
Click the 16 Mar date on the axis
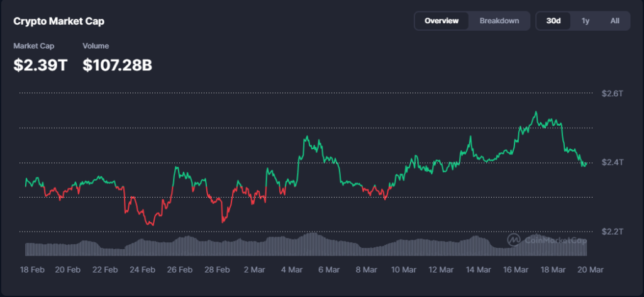click(x=516, y=269)
